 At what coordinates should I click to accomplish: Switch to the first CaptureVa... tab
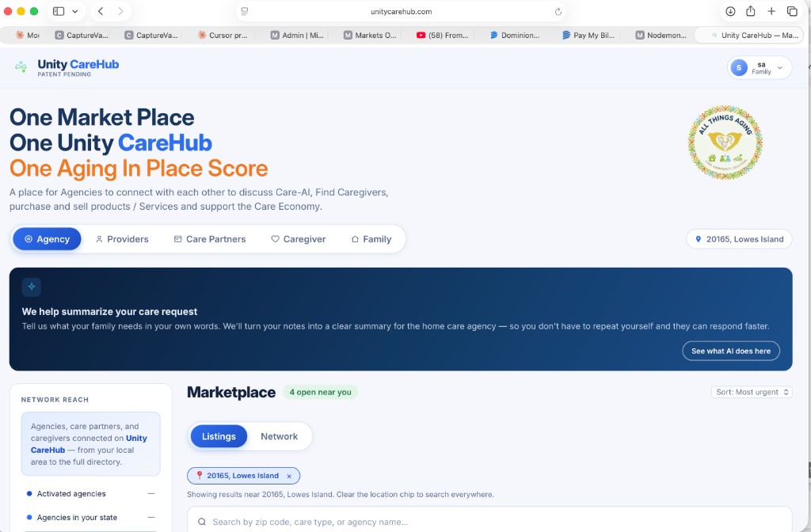click(82, 35)
